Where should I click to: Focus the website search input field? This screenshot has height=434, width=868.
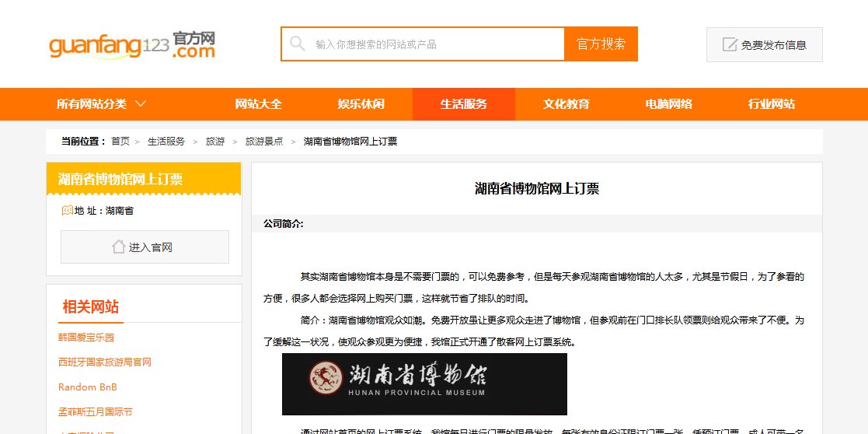pyautogui.click(x=423, y=44)
